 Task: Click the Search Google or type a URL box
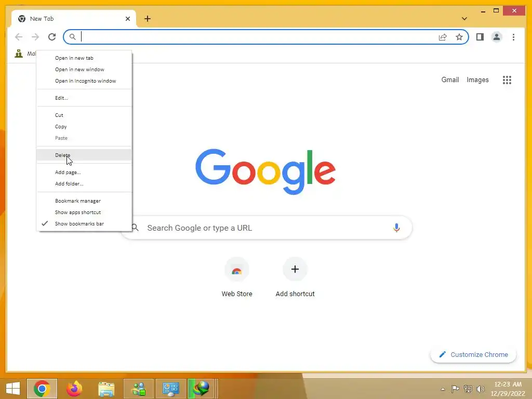[x=267, y=228]
